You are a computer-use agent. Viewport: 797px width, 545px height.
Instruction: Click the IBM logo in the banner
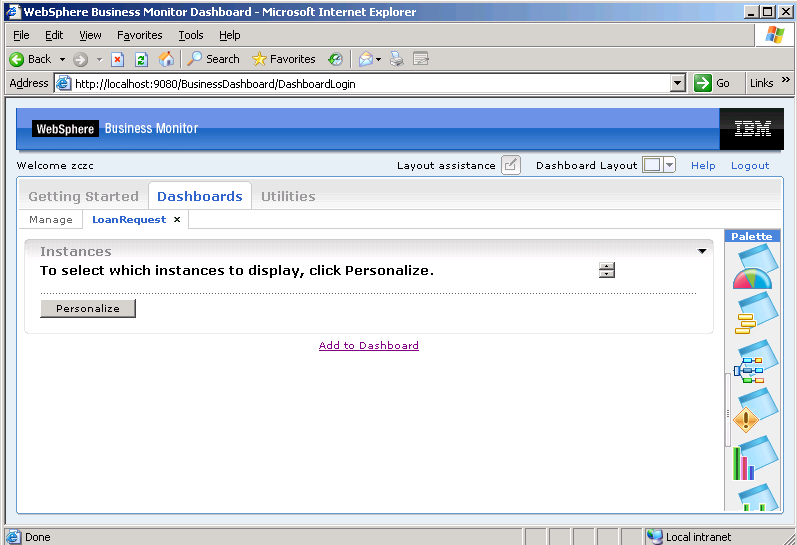tap(752, 129)
